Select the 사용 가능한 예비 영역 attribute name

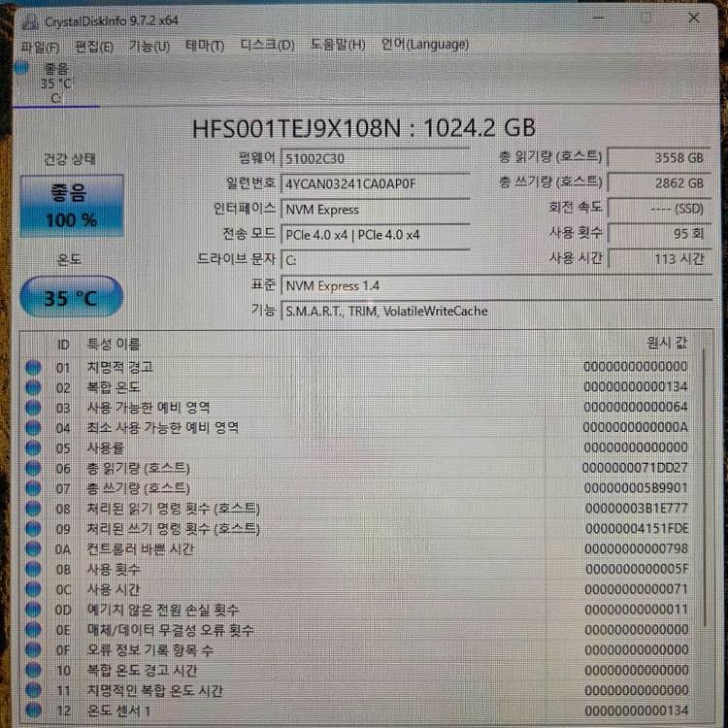point(149,408)
